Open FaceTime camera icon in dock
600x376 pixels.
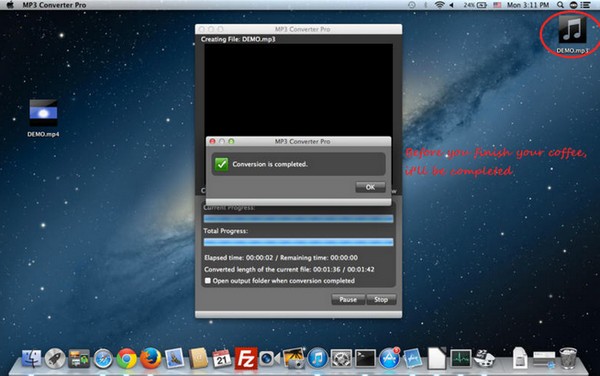[269, 359]
